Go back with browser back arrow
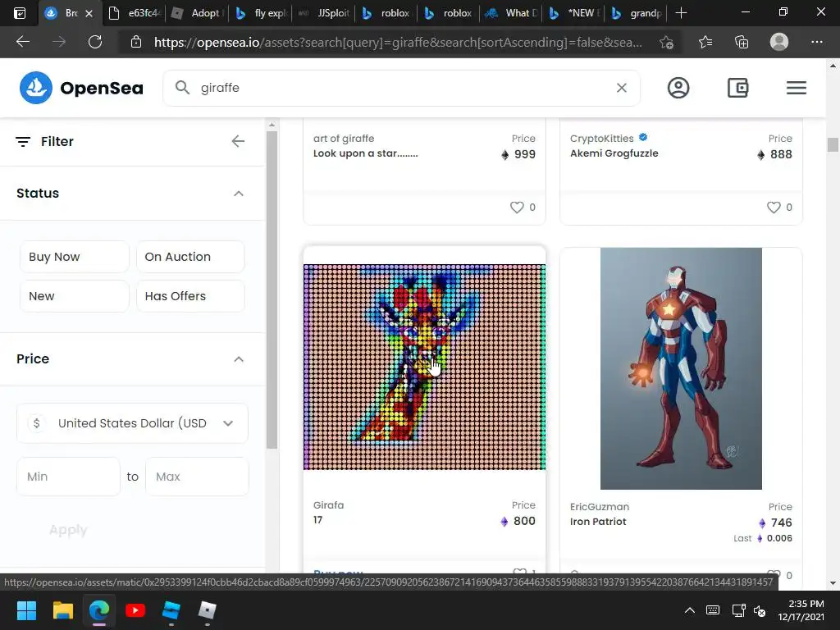 tap(22, 42)
